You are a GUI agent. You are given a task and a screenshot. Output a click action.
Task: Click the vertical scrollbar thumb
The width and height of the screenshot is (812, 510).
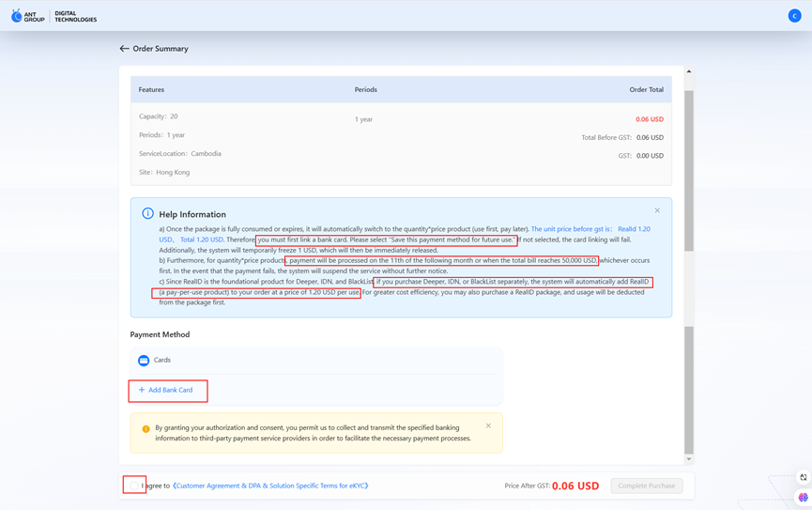coord(689,169)
